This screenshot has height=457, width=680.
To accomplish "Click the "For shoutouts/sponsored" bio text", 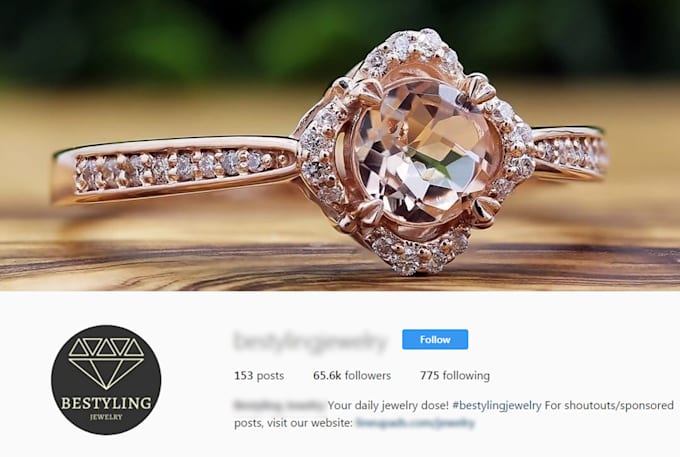I will 609,406.
